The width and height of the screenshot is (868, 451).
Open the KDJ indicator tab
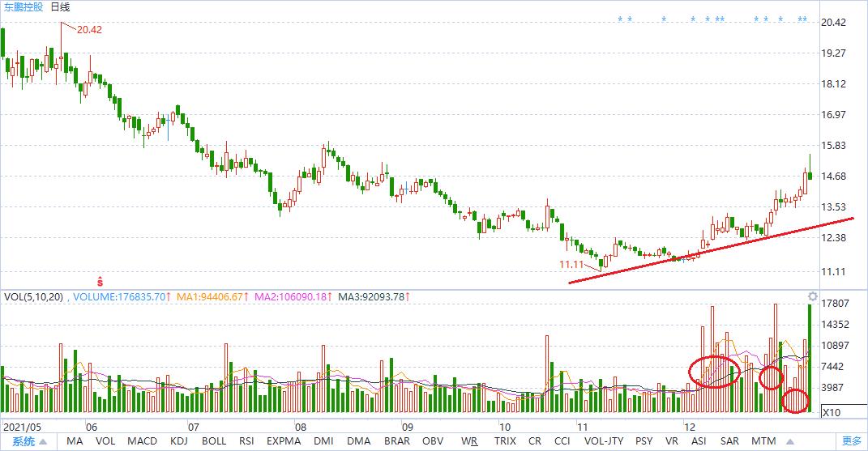(179, 441)
